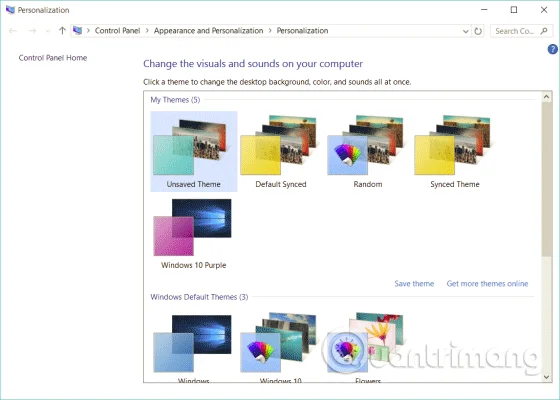Go to Control Panel Home
Viewport: 560px width, 400px height.
[53, 58]
